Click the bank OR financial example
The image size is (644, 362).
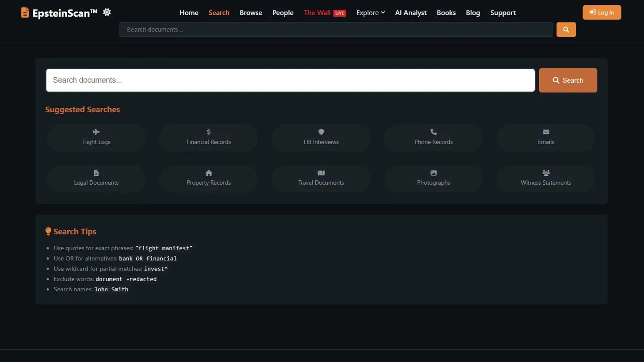(x=148, y=259)
